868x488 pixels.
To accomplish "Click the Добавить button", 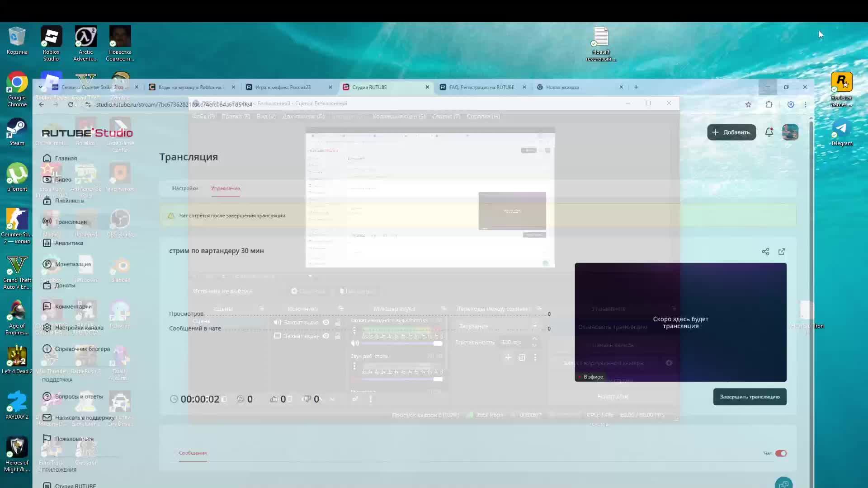I will coord(731,132).
